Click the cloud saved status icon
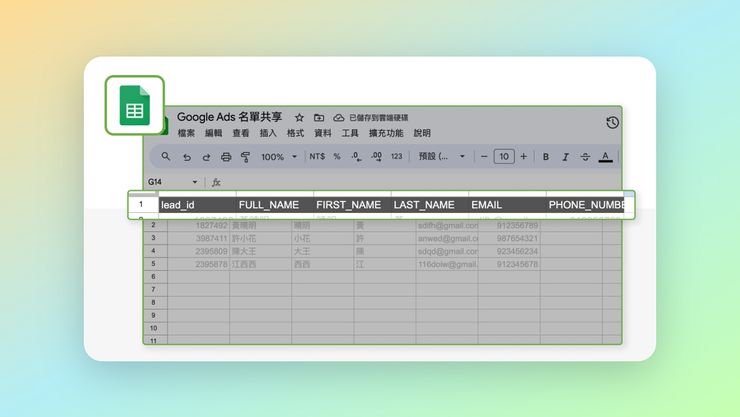 (x=338, y=117)
